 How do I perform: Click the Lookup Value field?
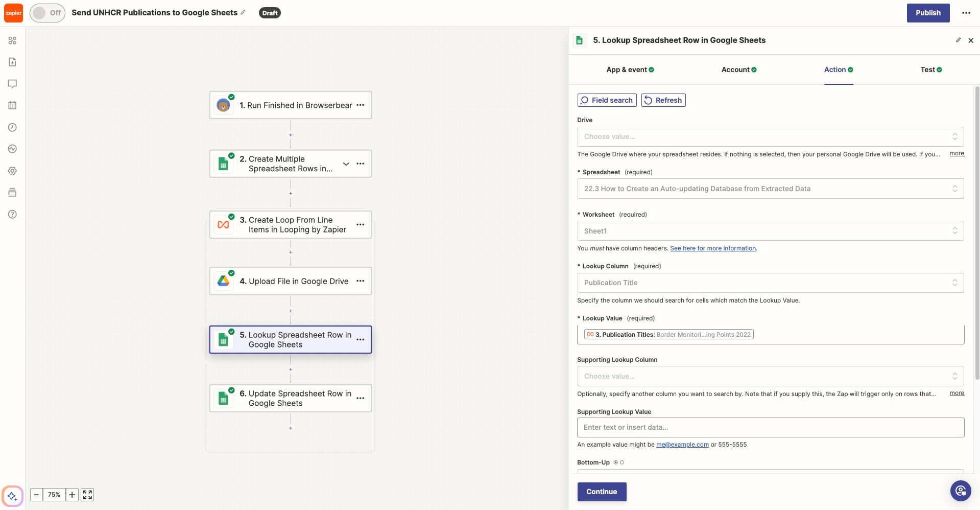(x=771, y=335)
